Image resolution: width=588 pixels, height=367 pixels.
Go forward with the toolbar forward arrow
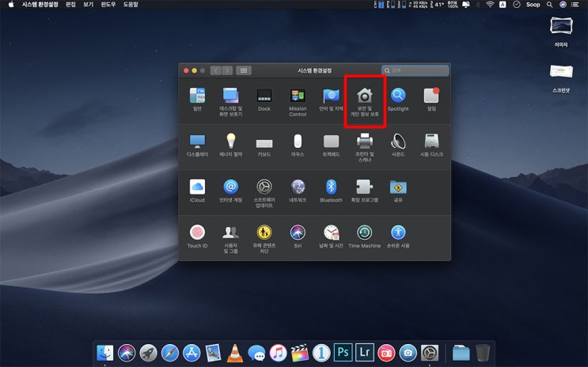[227, 70]
